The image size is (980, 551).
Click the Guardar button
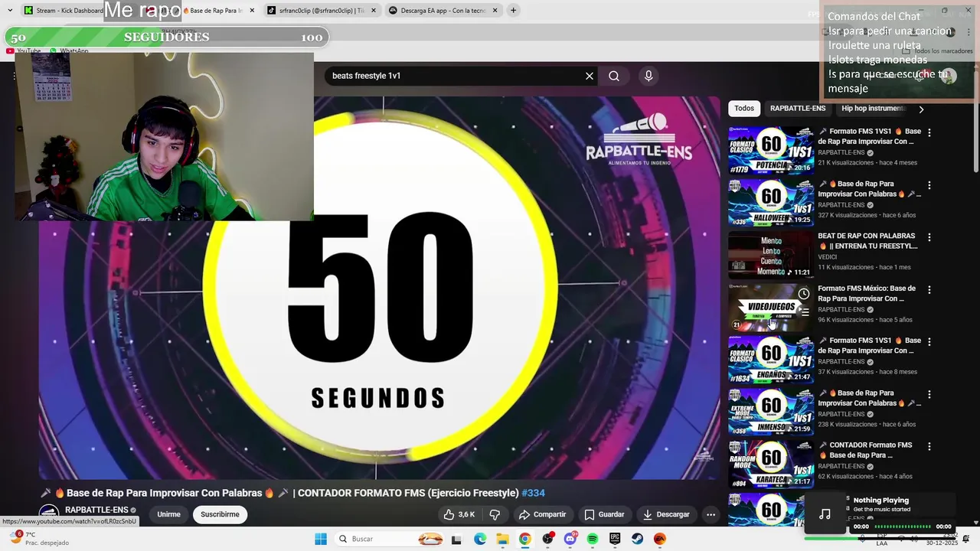coord(604,514)
